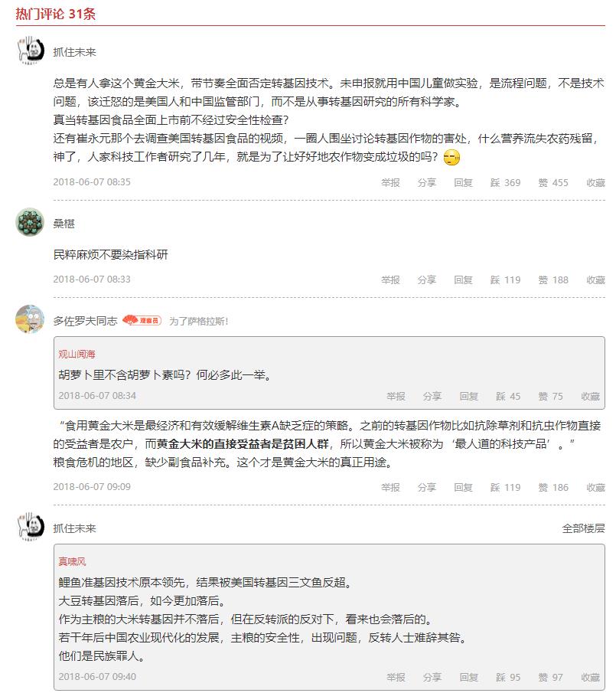616x693 pixels.
Task: Click 多佐罗夫同志's avatar picture
Action: (x=30, y=319)
